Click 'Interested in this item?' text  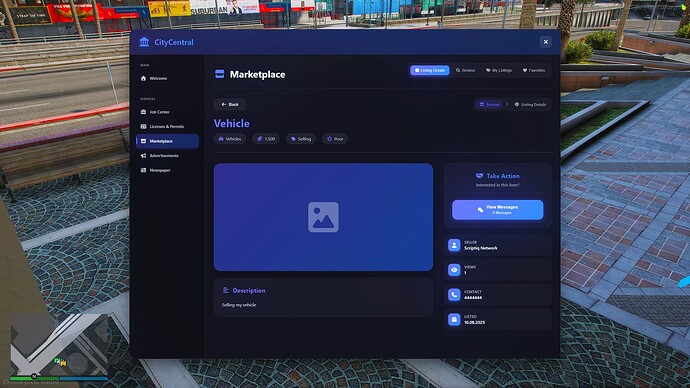(498, 185)
